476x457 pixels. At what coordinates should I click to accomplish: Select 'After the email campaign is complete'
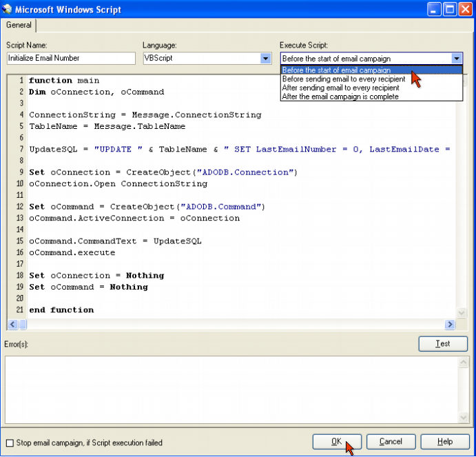(x=371, y=97)
